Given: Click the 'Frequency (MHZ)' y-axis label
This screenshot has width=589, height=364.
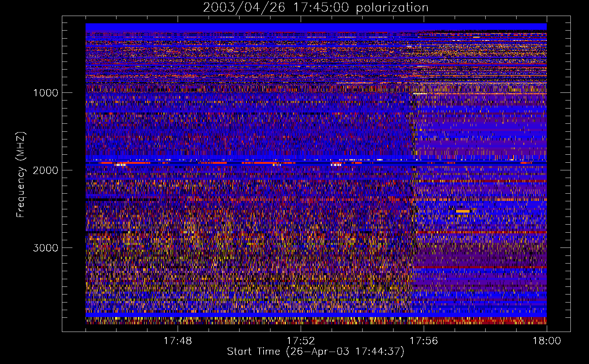Looking at the screenshot, I should click(21, 175).
